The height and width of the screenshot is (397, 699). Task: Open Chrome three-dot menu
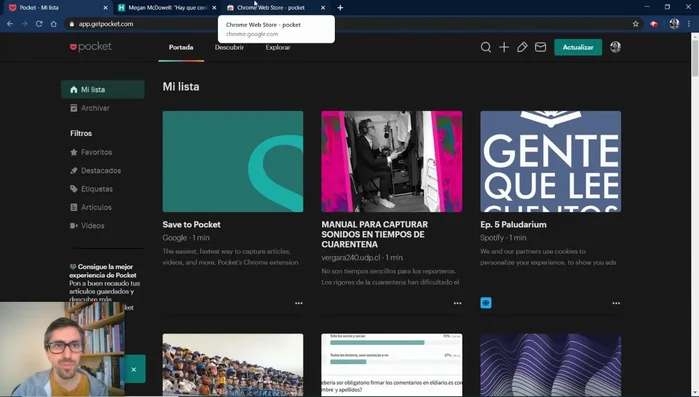click(689, 24)
